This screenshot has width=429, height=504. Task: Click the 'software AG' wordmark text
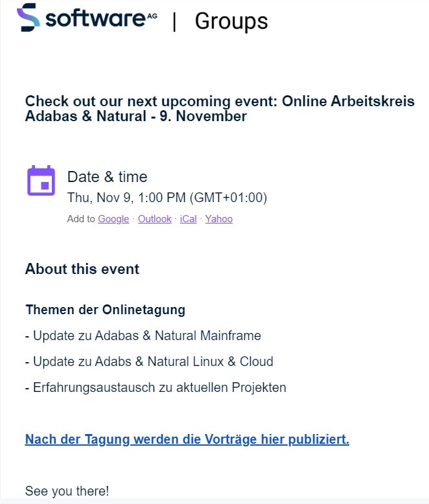[x=101, y=18]
